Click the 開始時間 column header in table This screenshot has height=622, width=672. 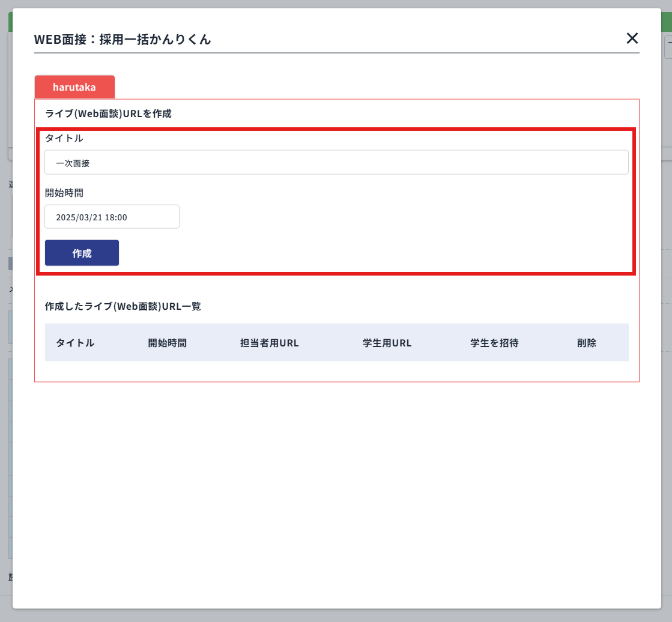167,343
